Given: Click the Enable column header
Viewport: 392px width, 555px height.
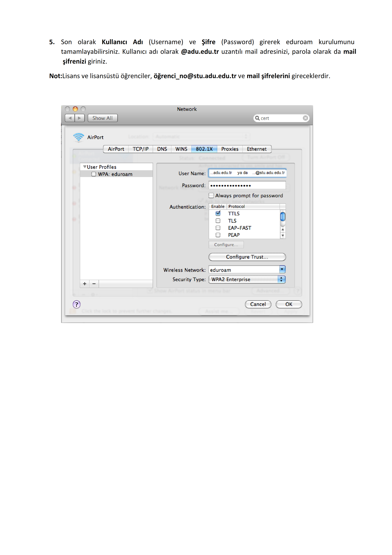Looking at the screenshot, I should 218,206.
